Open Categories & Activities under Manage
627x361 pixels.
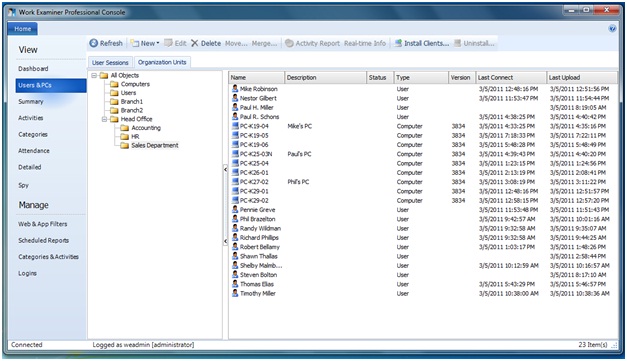[x=48, y=257]
